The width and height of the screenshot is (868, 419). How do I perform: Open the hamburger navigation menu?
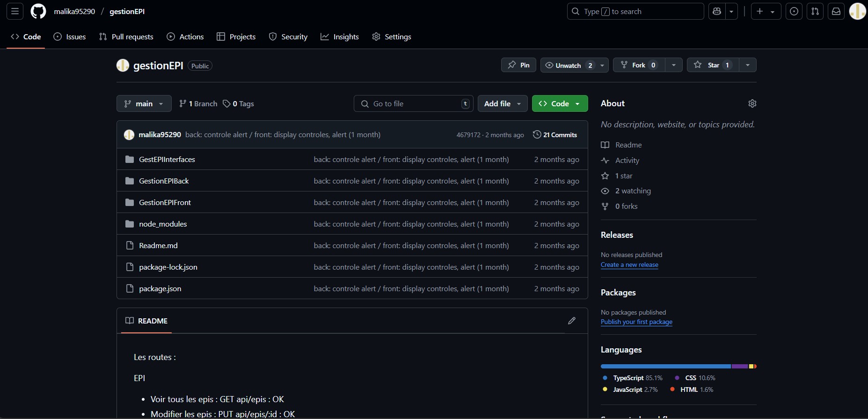click(x=15, y=11)
